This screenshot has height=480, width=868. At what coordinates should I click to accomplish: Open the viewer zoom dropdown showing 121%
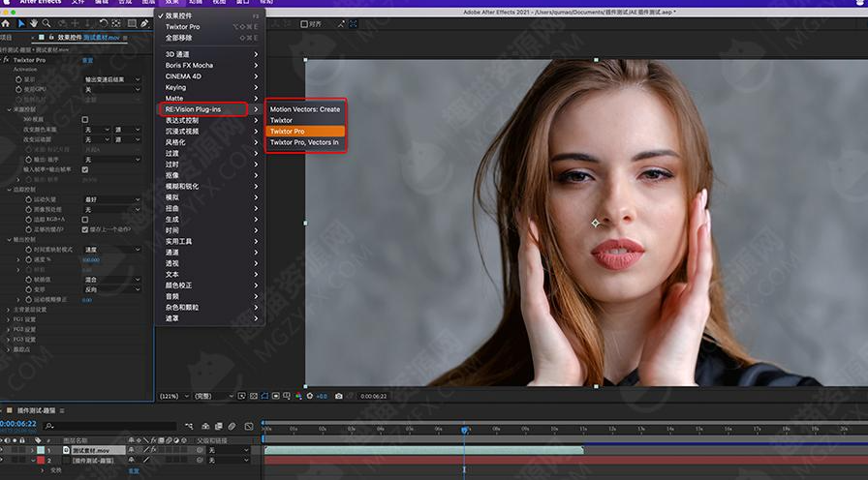(x=173, y=396)
